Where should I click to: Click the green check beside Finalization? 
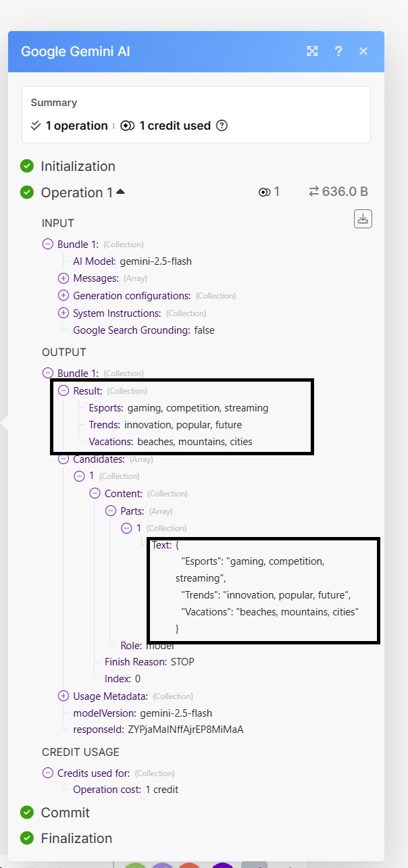(27, 838)
